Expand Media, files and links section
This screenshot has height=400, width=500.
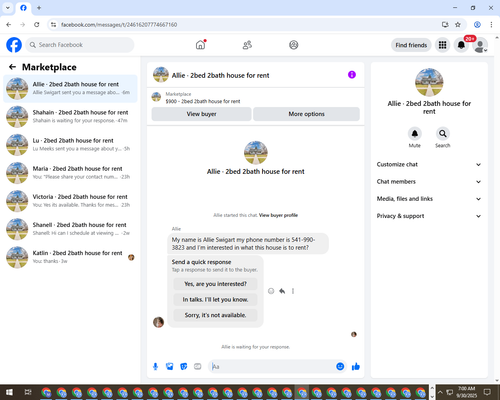[x=429, y=199]
